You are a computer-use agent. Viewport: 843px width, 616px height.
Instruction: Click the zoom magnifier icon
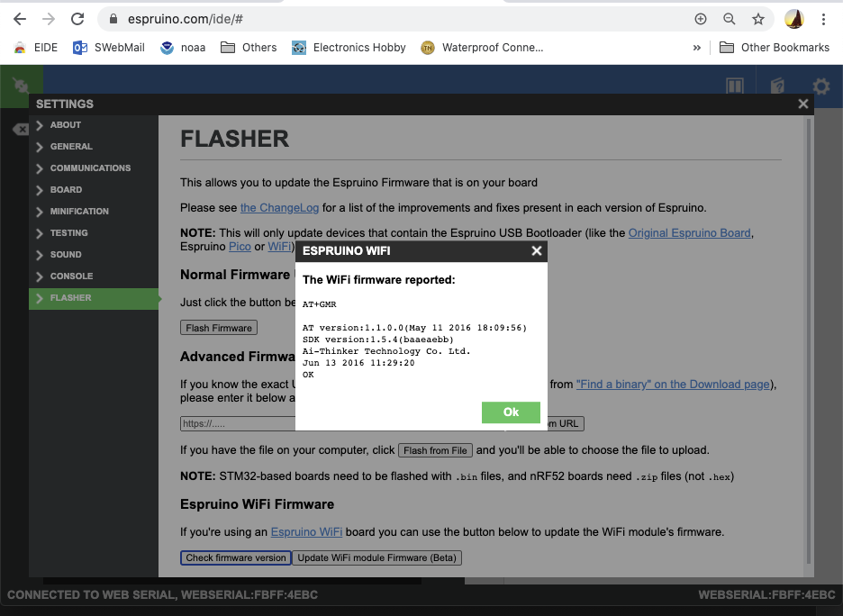coord(729,19)
